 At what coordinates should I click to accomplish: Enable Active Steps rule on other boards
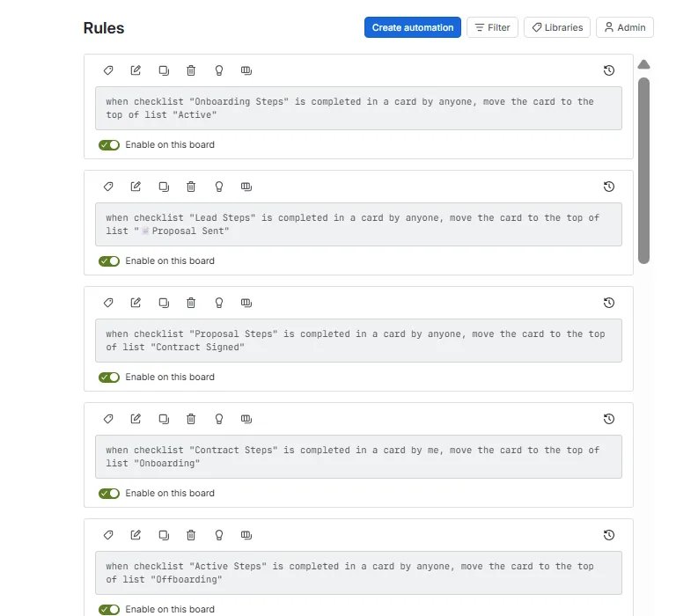click(246, 535)
